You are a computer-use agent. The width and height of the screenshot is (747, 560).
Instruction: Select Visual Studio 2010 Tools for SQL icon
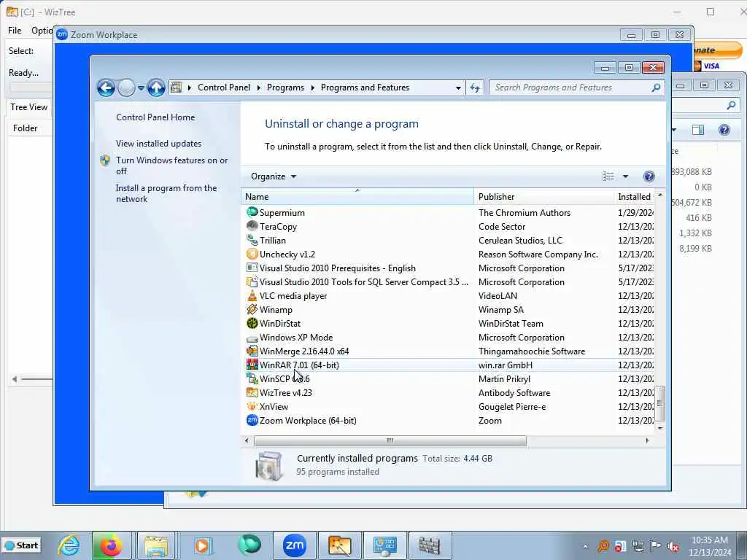point(252,282)
